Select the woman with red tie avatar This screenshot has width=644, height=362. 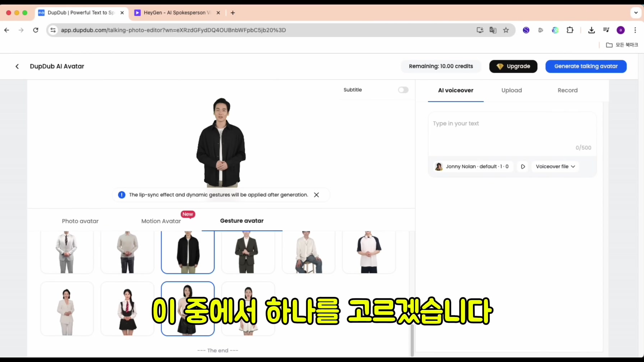coord(127,309)
